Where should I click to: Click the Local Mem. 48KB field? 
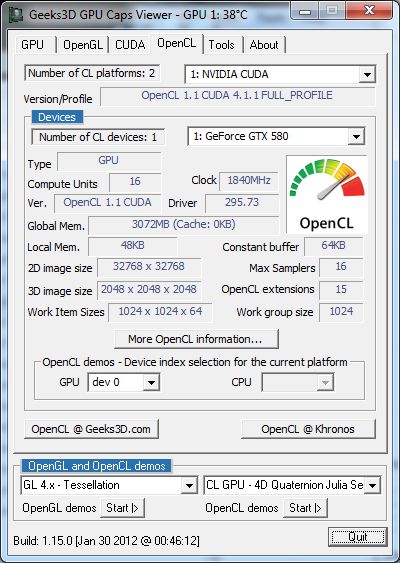pyautogui.click(x=132, y=246)
